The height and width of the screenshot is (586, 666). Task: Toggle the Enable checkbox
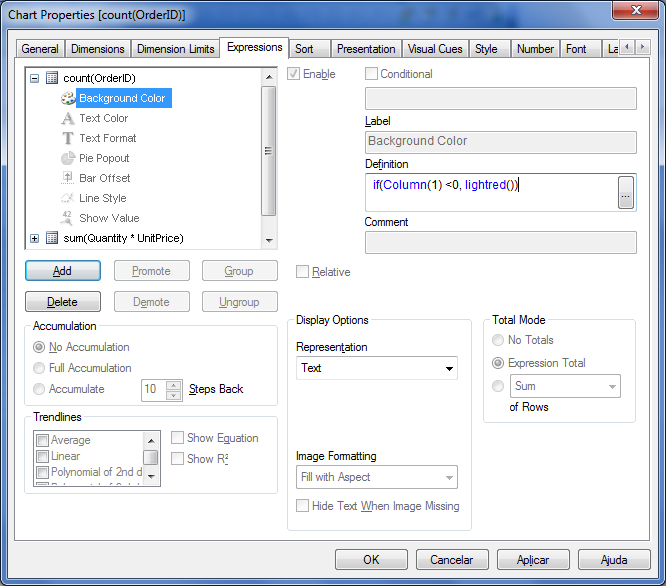tap(293, 74)
